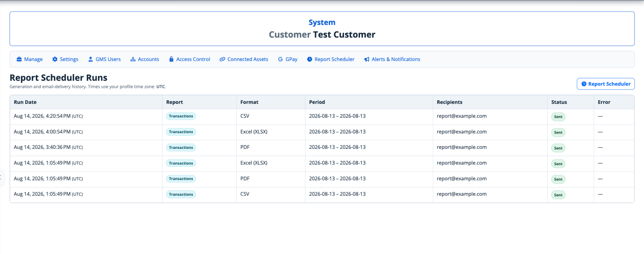Click Sent status in 3:40:36 PM row

coord(558,148)
